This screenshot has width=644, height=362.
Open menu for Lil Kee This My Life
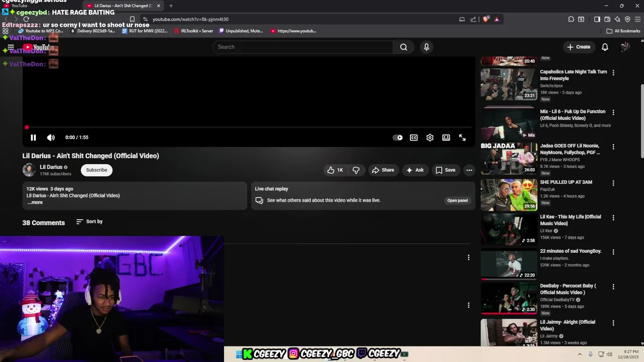[613, 217]
